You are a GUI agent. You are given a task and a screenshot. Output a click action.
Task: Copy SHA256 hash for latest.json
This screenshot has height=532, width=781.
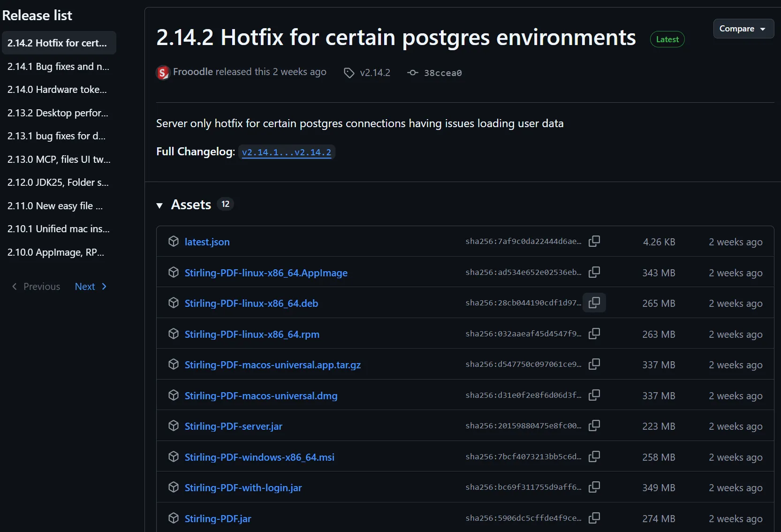(x=594, y=241)
